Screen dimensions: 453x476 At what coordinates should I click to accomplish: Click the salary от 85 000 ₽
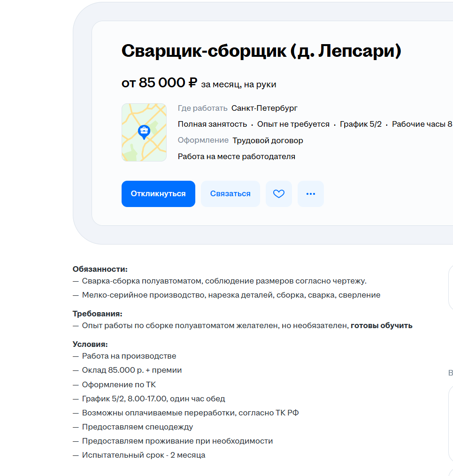160,83
